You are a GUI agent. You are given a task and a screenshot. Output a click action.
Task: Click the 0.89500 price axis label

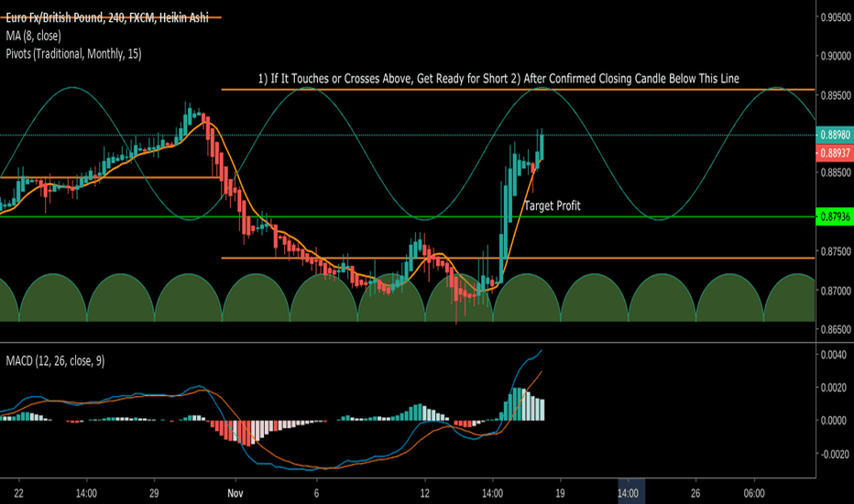(836, 95)
